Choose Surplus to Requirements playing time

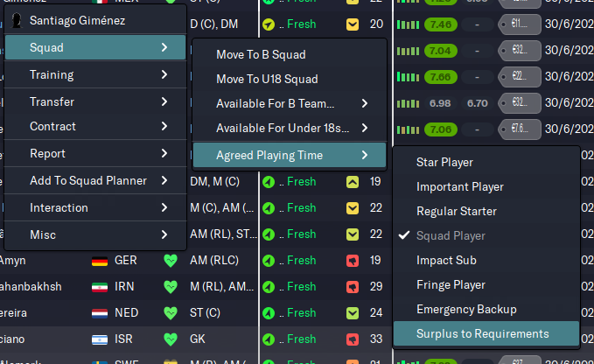tap(483, 333)
